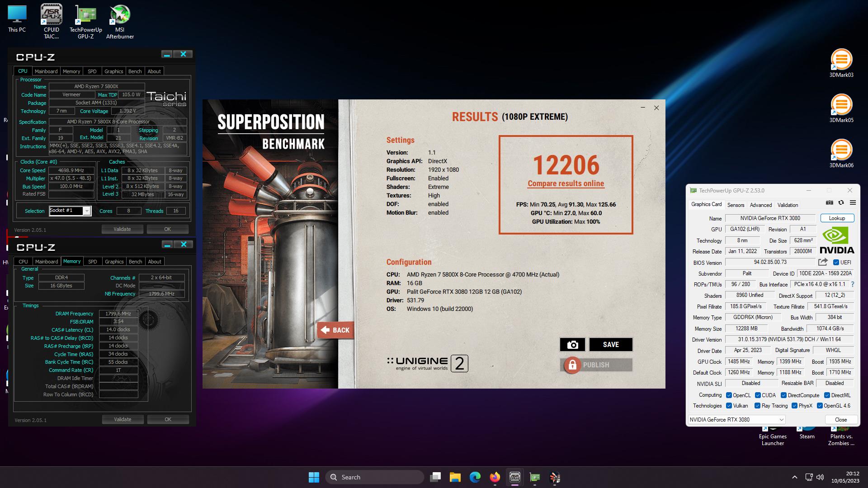Click volume icon in system tray
This screenshot has height=488, width=868.
tap(820, 477)
